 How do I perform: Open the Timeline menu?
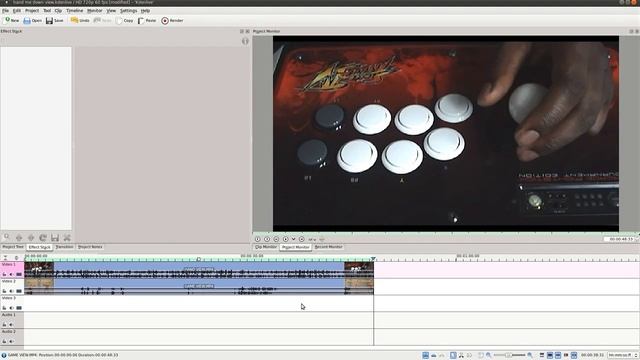click(74, 11)
